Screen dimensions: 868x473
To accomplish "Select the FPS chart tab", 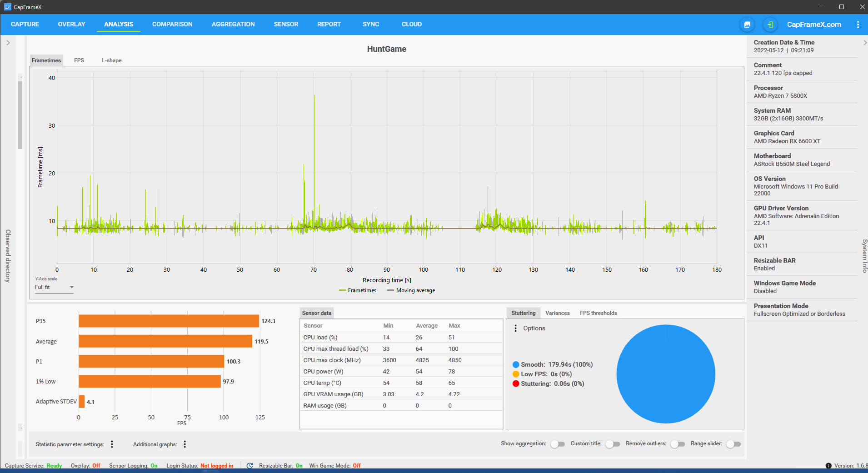I will (79, 60).
